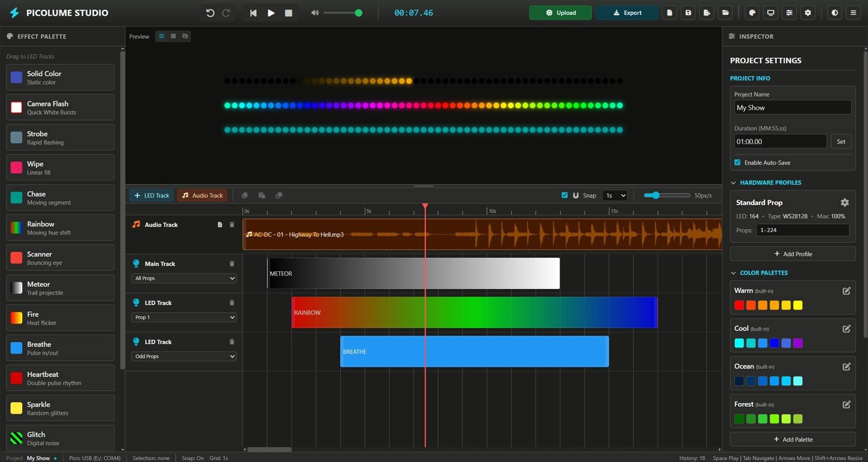The image size is (868, 462).
Task: Open the hamburger menu
Action: tap(853, 13)
